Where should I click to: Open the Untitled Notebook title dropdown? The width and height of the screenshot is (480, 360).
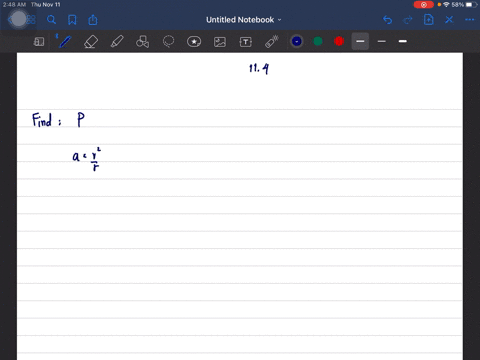244,20
